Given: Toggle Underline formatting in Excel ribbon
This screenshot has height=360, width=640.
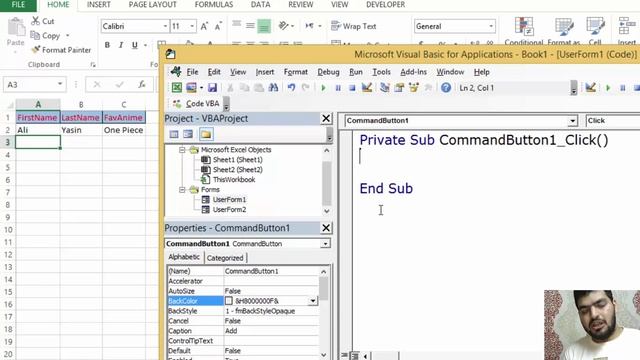Looking at the screenshot, I should click(134, 45).
